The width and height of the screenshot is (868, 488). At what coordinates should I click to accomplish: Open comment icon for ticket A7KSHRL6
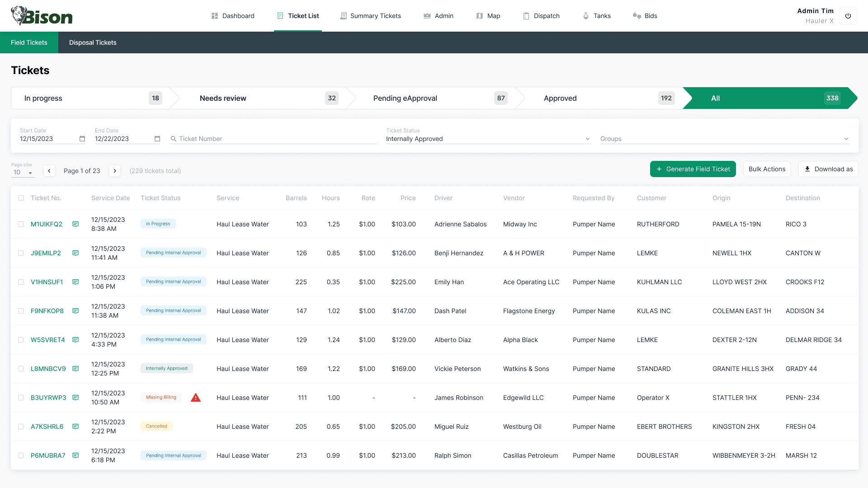click(x=75, y=427)
